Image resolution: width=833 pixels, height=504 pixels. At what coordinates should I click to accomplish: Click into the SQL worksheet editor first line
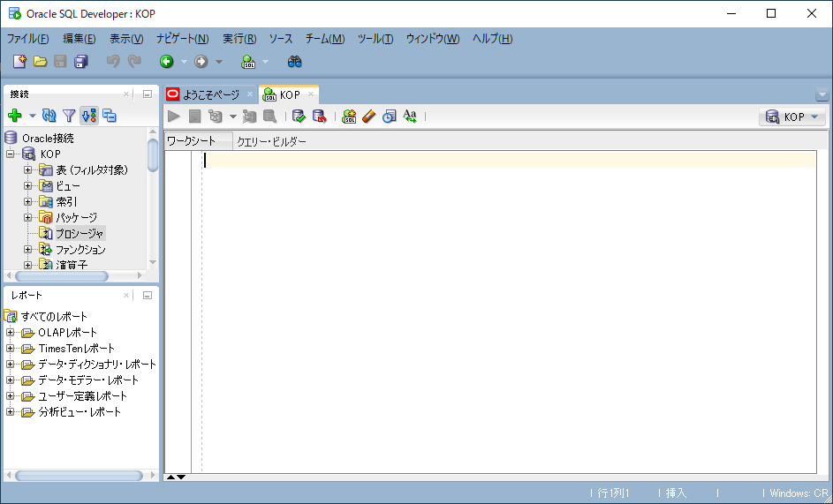click(510, 160)
